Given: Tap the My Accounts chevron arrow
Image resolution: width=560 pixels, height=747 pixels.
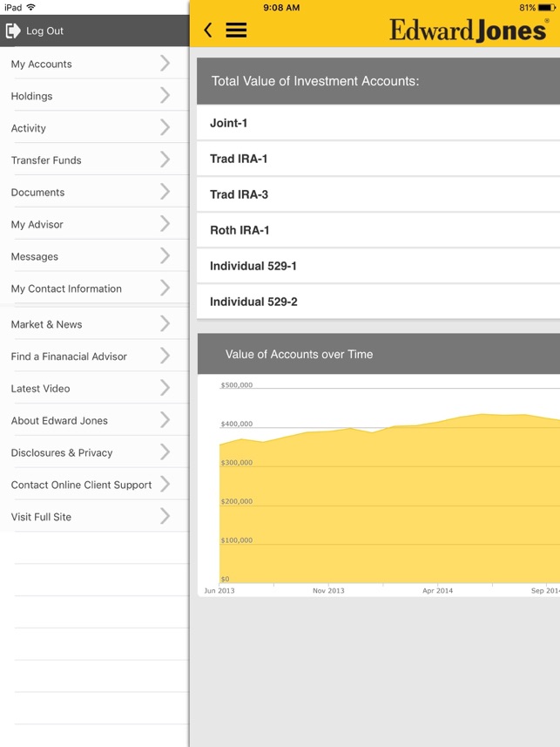Looking at the screenshot, I should point(165,63).
